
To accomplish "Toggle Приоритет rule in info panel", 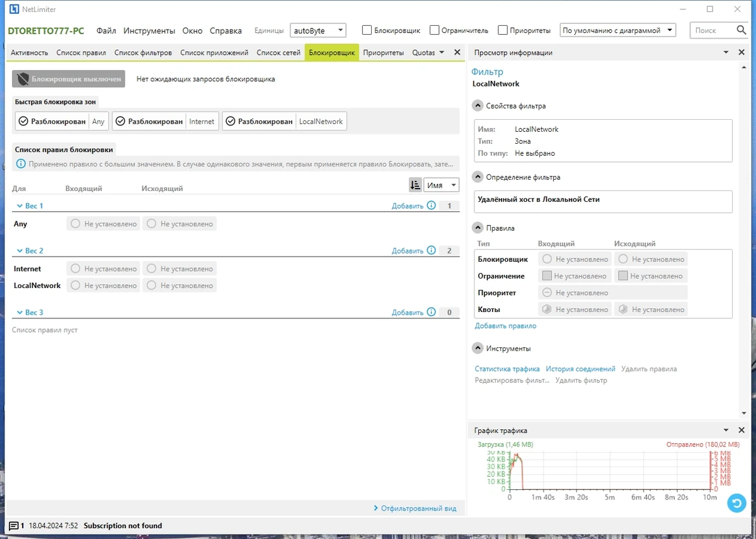I will [612, 293].
